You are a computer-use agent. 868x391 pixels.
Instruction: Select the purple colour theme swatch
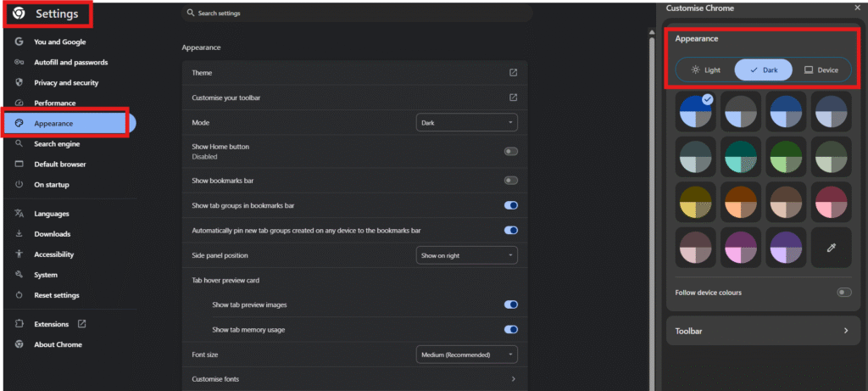coord(786,248)
